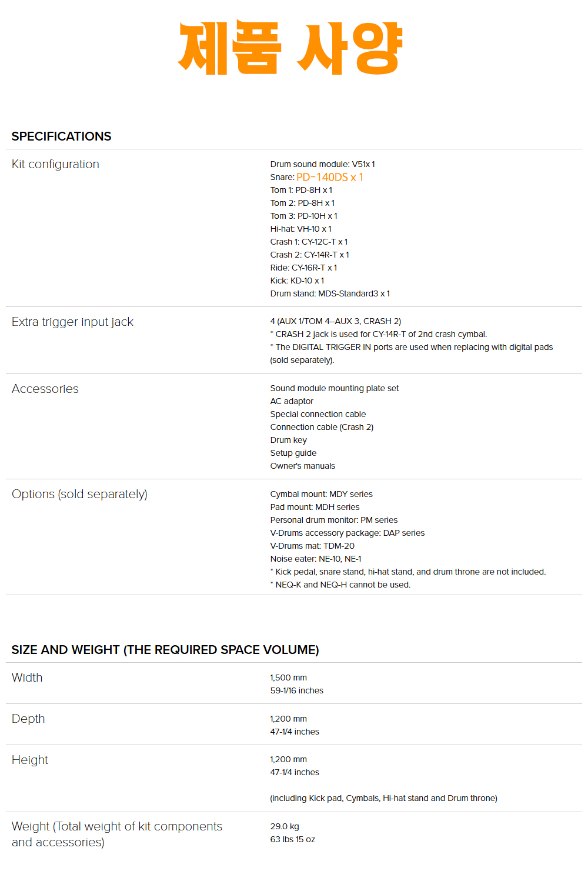Select the Hi-hat: VH-10 x 1 entry
Viewport: 588px width, 871px height.
pyautogui.click(x=300, y=229)
